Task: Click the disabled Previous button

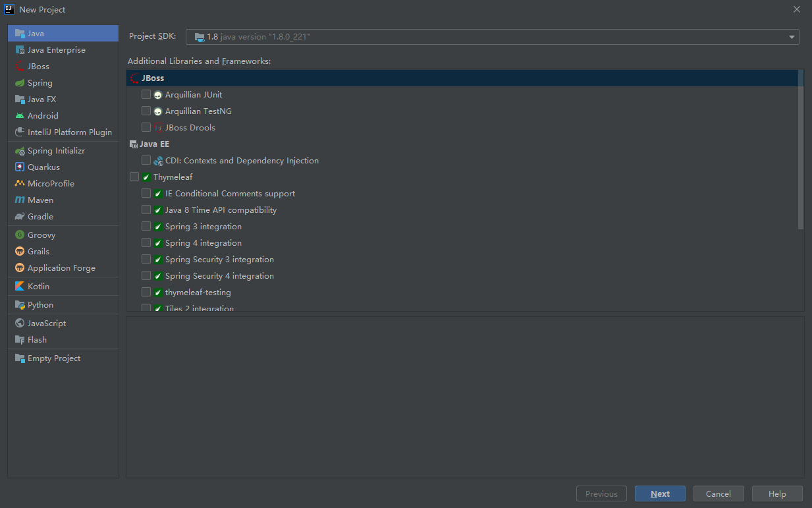Action: pyautogui.click(x=601, y=494)
